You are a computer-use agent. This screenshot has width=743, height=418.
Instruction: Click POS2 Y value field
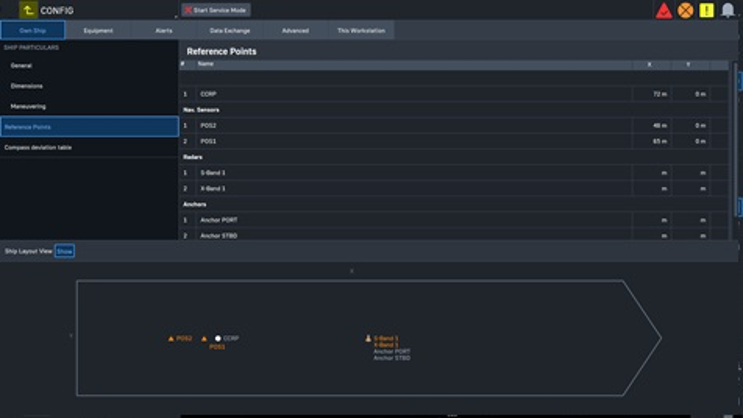tap(690, 126)
